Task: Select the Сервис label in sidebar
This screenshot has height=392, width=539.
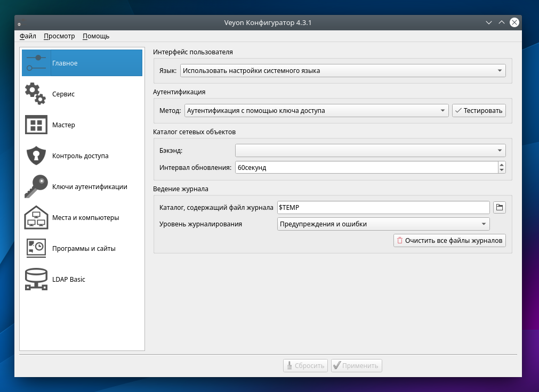Action: pos(63,94)
